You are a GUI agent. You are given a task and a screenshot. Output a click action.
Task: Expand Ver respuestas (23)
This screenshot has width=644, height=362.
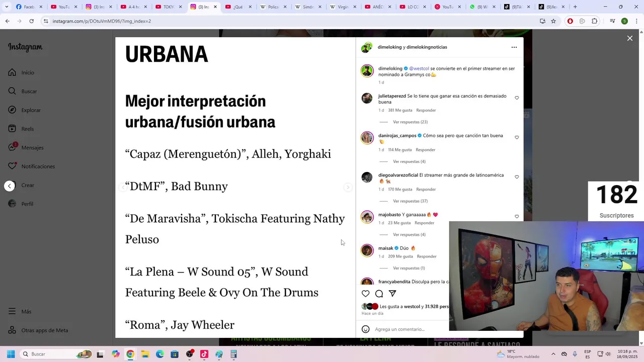click(410, 122)
